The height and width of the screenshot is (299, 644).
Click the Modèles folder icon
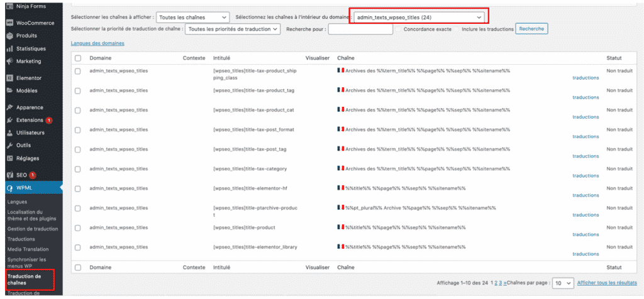coord(9,90)
